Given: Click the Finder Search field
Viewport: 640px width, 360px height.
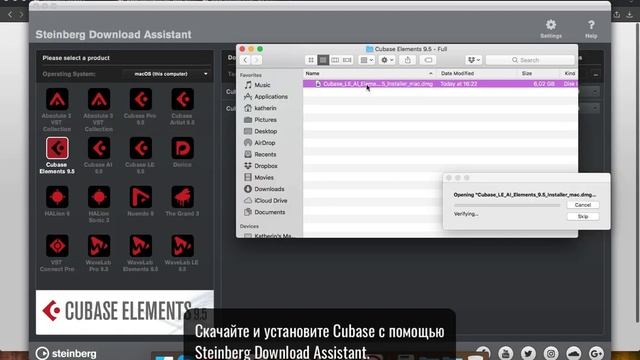Looking at the screenshot, I should tap(530, 60).
